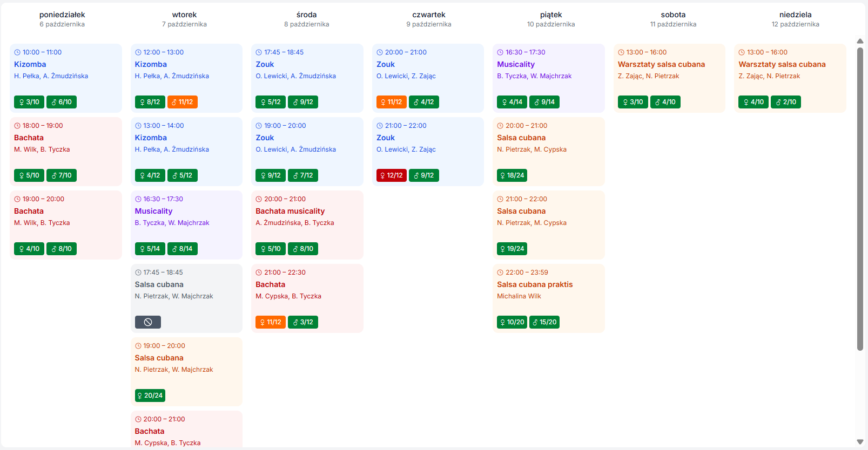
Task: Click instructor name Michalina Wilk
Action: pos(519,296)
